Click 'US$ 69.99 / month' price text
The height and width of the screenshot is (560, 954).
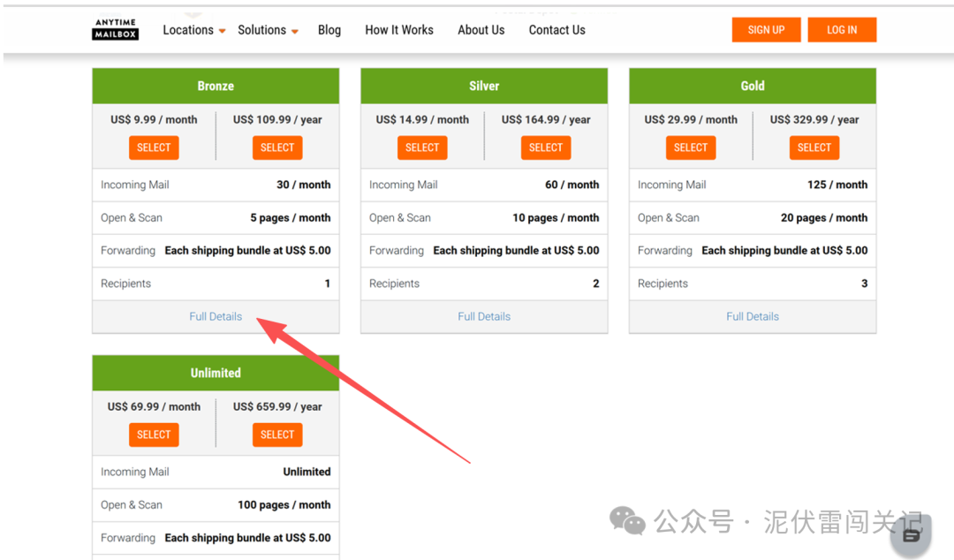click(x=154, y=406)
